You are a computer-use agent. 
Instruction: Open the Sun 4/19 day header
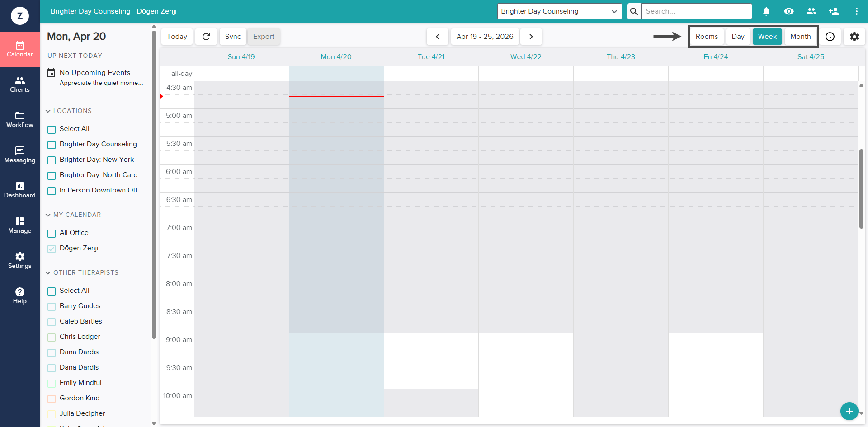coord(241,57)
